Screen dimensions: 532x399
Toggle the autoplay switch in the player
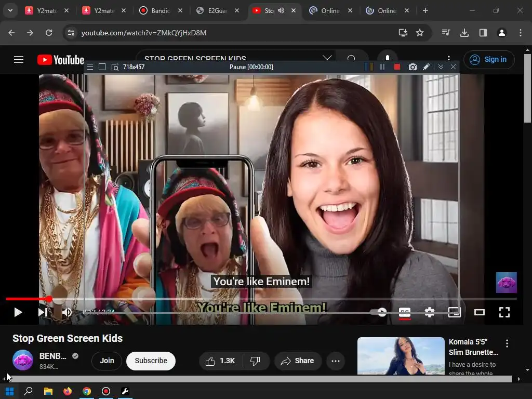point(379,312)
